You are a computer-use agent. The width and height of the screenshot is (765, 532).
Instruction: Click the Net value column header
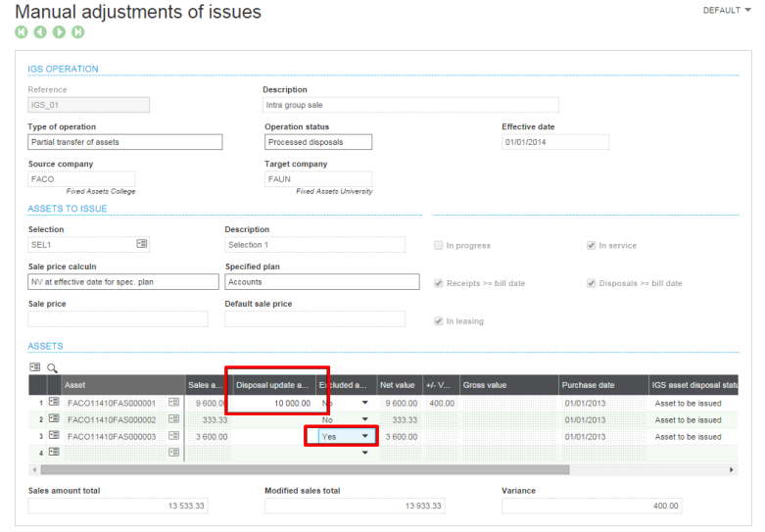[400, 385]
